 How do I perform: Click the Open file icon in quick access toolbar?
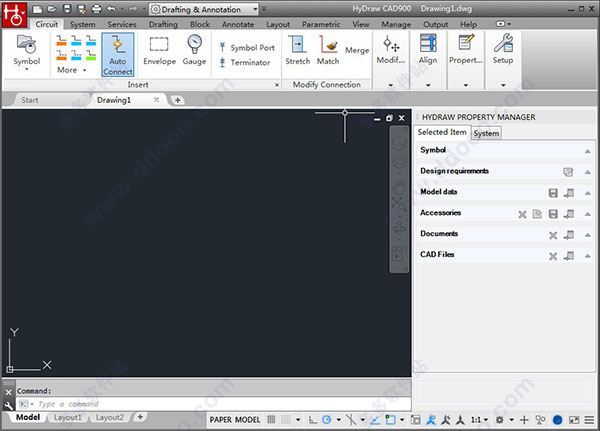pyautogui.click(x=52, y=9)
